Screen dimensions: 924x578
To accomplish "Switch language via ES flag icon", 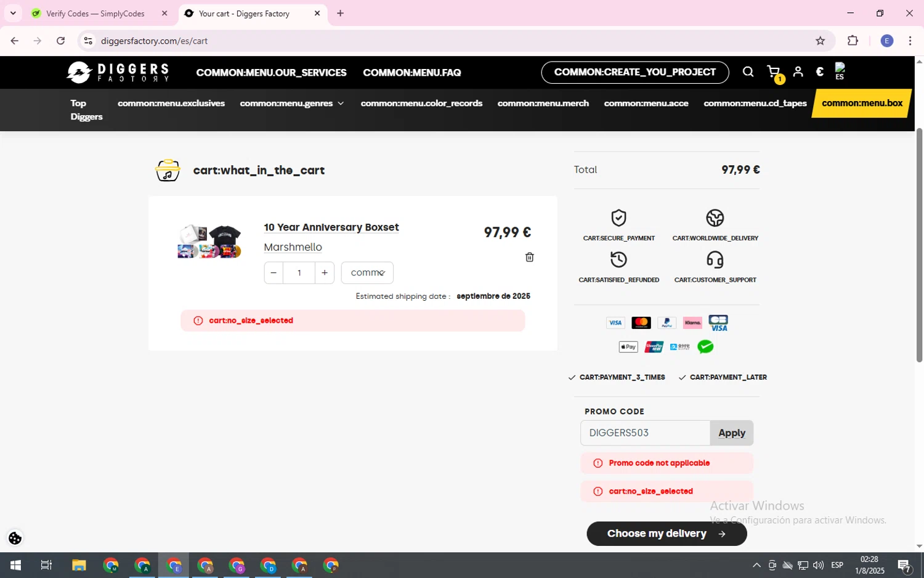I will point(840,71).
